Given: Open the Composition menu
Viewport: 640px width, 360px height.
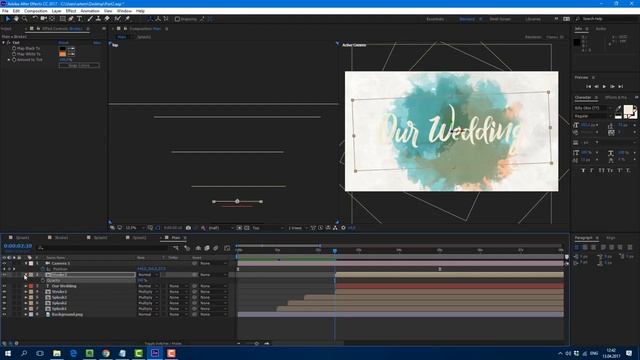Looking at the screenshot, I should 36,11.
